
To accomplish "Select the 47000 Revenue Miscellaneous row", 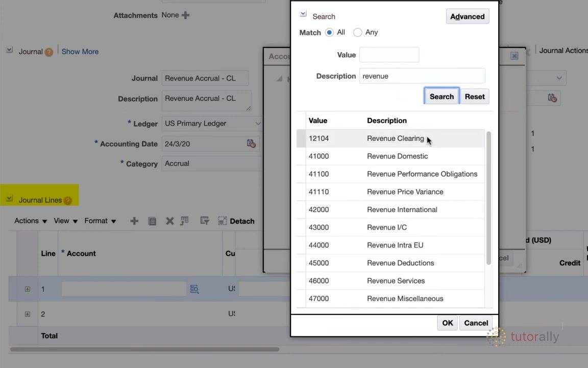I will [390, 298].
